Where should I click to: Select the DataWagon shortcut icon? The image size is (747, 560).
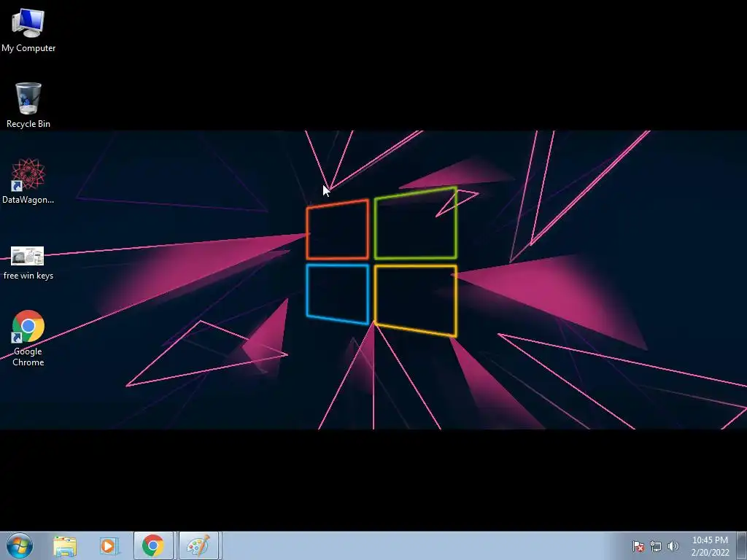click(x=28, y=174)
